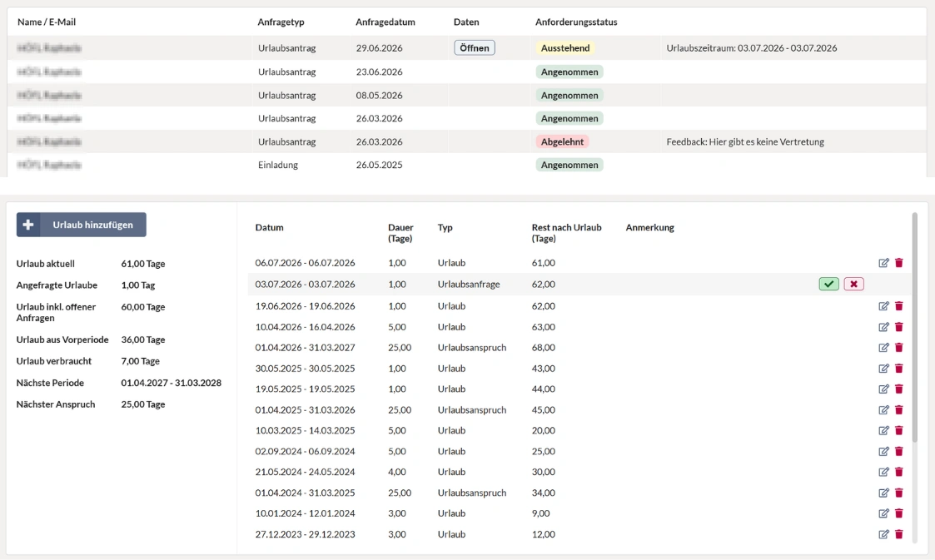Approve the 03.07.2026 Urlaubsanfrage with green check

click(x=829, y=285)
